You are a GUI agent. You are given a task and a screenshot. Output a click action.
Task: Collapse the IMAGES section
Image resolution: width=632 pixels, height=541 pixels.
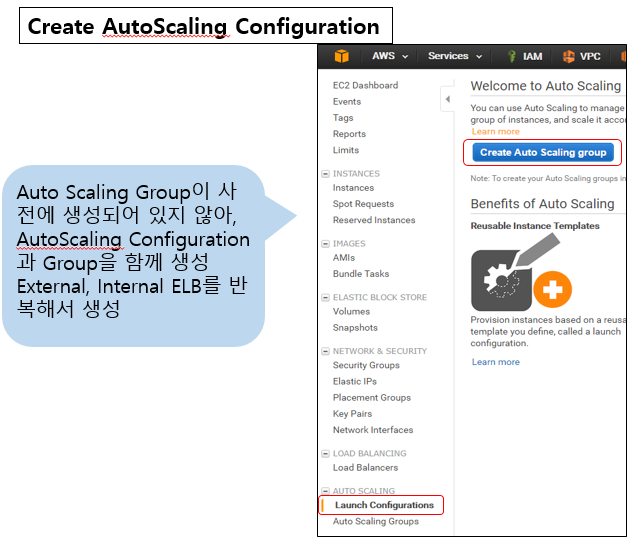[325, 244]
